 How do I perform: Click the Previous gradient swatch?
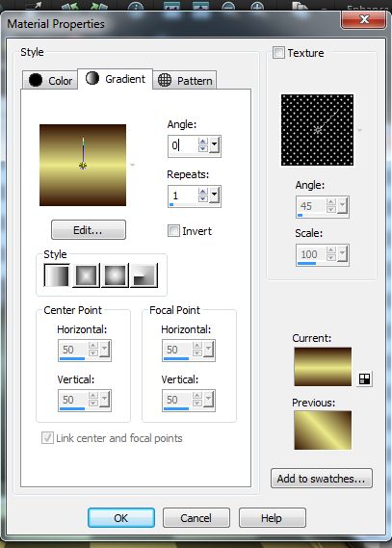click(x=323, y=431)
